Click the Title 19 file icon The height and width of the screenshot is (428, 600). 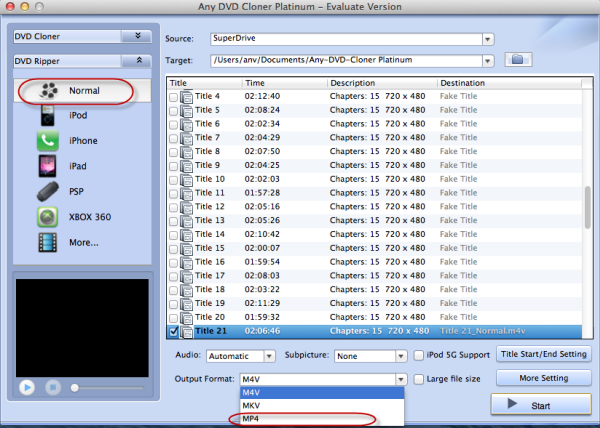[x=186, y=304]
